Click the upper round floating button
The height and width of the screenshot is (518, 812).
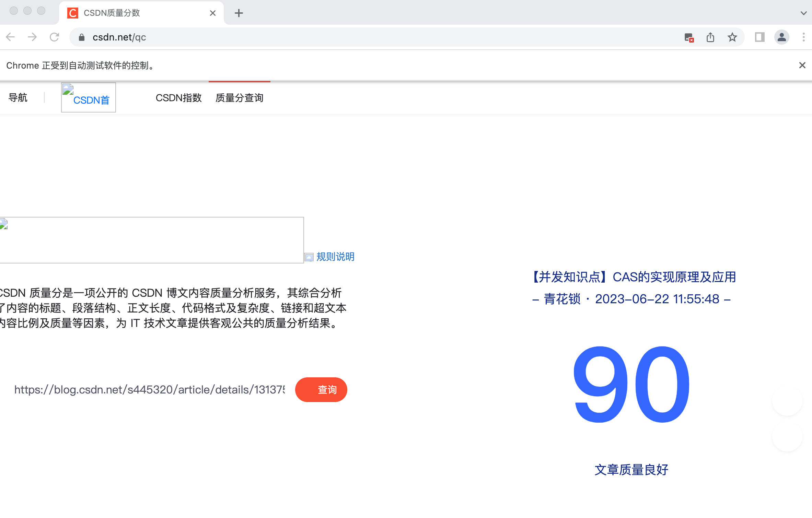point(787,401)
